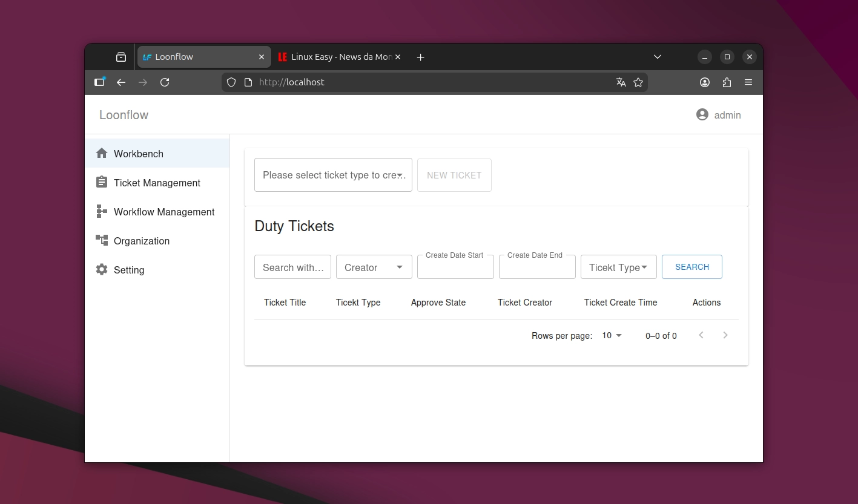This screenshot has height=504, width=858.
Task: Reload the page with the refresh icon
Action: coord(165,82)
